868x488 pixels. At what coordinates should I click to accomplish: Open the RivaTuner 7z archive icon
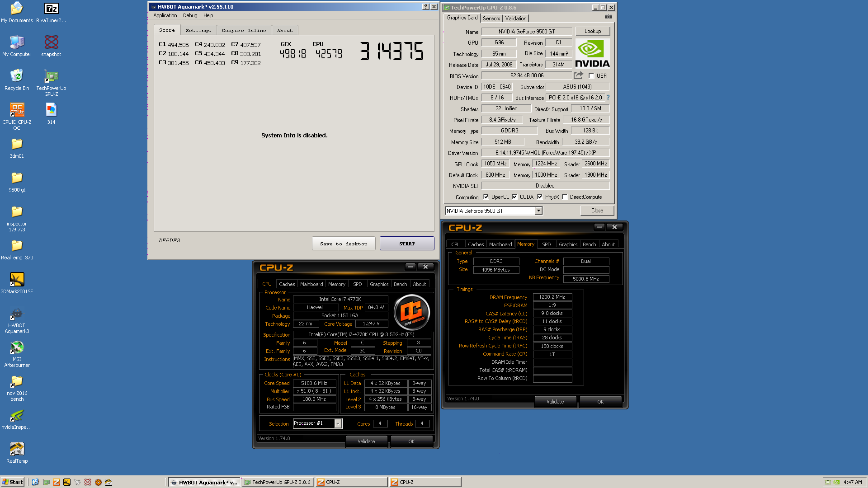pyautogui.click(x=51, y=12)
